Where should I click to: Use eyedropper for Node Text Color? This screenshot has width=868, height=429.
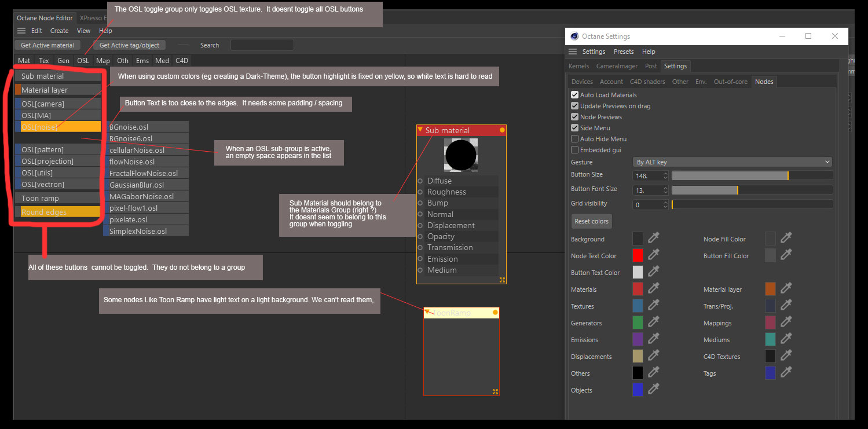point(654,255)
